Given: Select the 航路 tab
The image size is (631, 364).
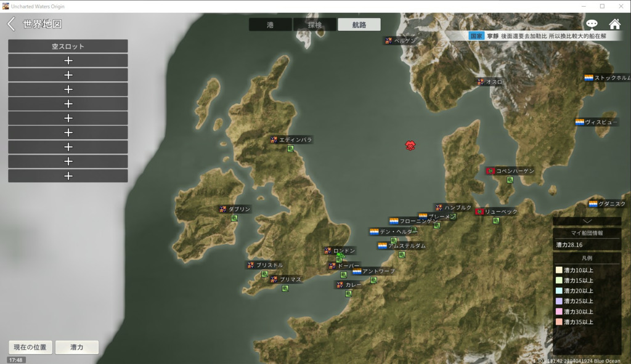Looking at the screenshot, I should 359,25.
